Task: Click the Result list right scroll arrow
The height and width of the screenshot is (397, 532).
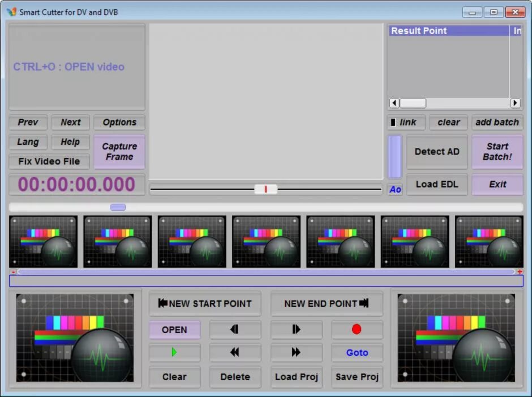Action: point(516,103)
